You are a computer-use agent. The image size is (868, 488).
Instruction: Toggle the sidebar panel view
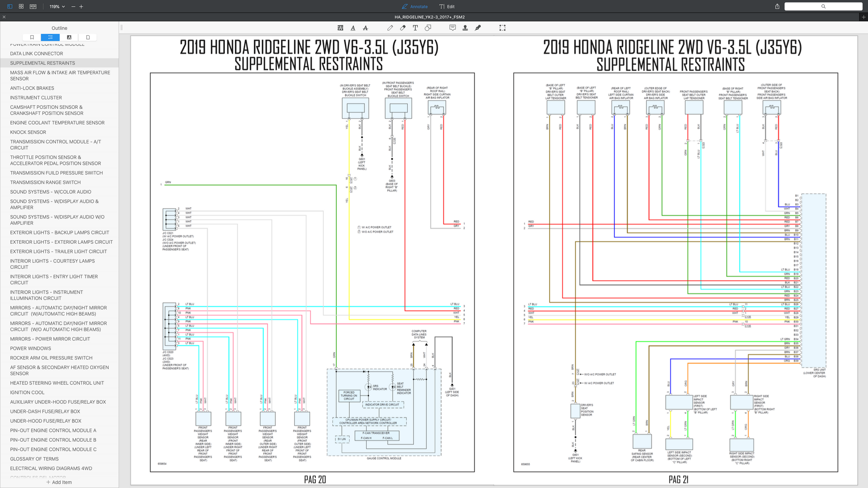[x=10, y=7]
